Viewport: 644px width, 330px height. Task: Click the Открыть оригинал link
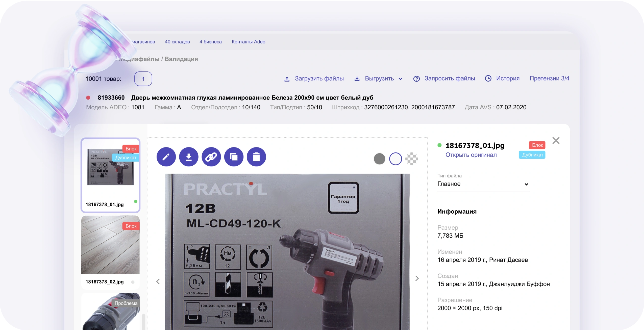[x=471, y=155]
